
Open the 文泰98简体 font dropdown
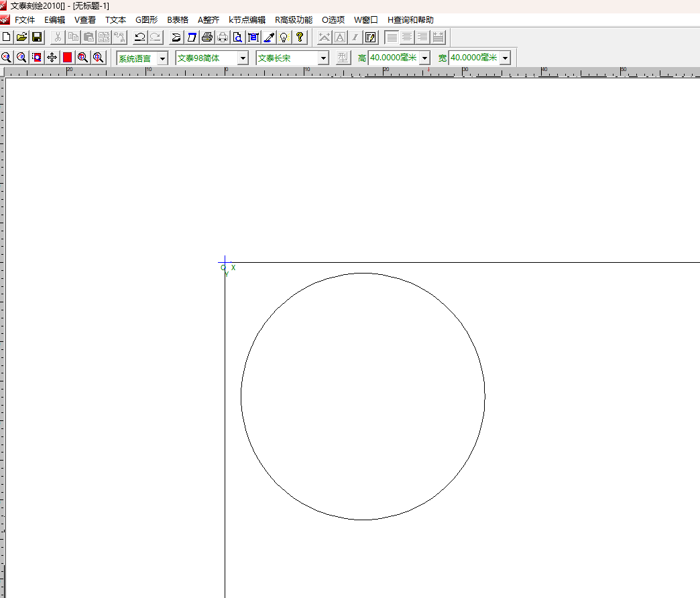[243, 58]
